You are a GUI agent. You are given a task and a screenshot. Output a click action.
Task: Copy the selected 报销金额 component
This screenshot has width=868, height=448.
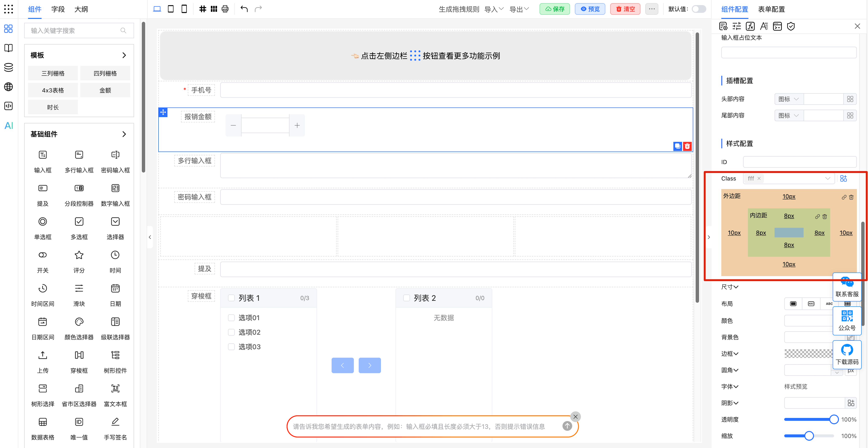[x=677, y=146]
